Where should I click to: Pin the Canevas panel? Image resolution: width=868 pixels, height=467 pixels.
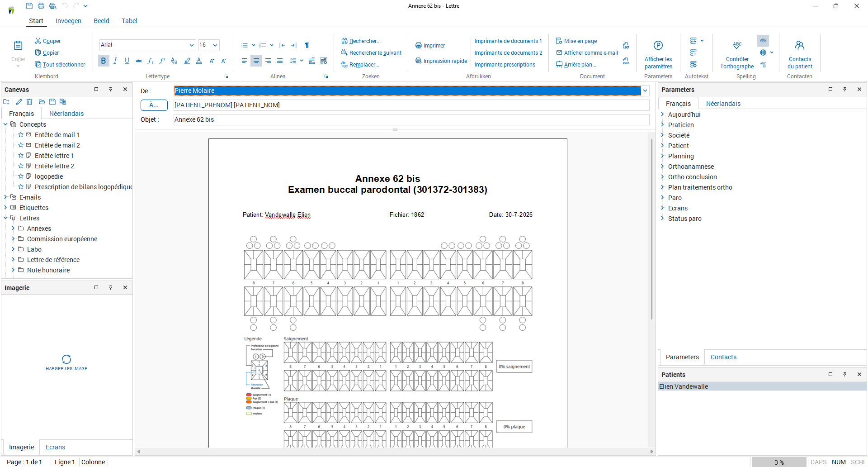[x=110, y=89]
